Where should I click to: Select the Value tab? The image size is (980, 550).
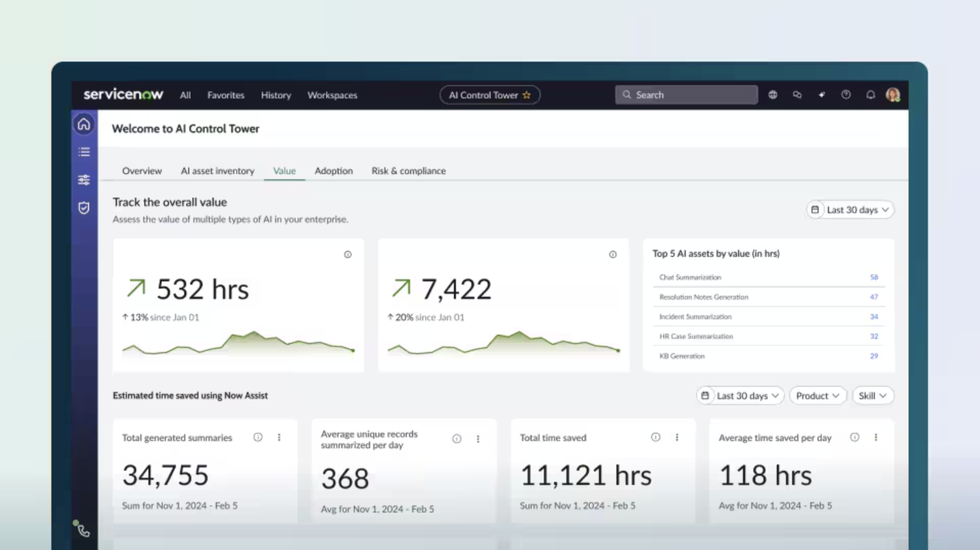pyautogui.click(x=285, y=171)
